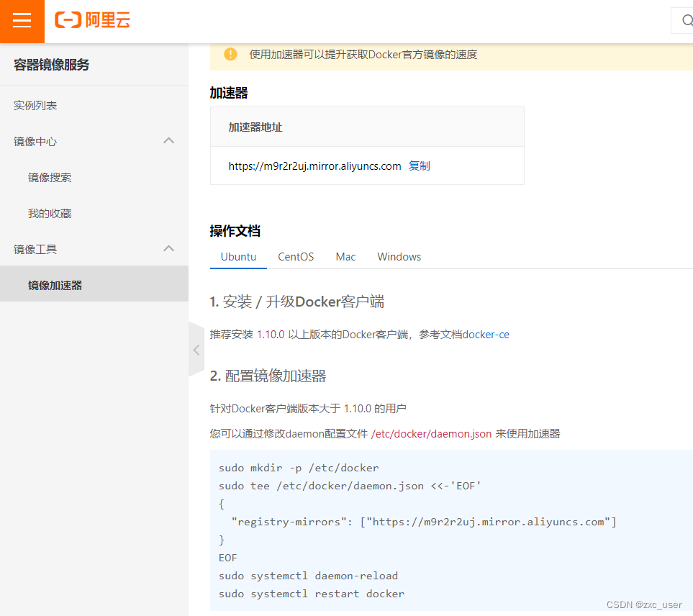693x616 pixels.
Task: Open the docker-ce documentation link
Action: click(486, 335)
